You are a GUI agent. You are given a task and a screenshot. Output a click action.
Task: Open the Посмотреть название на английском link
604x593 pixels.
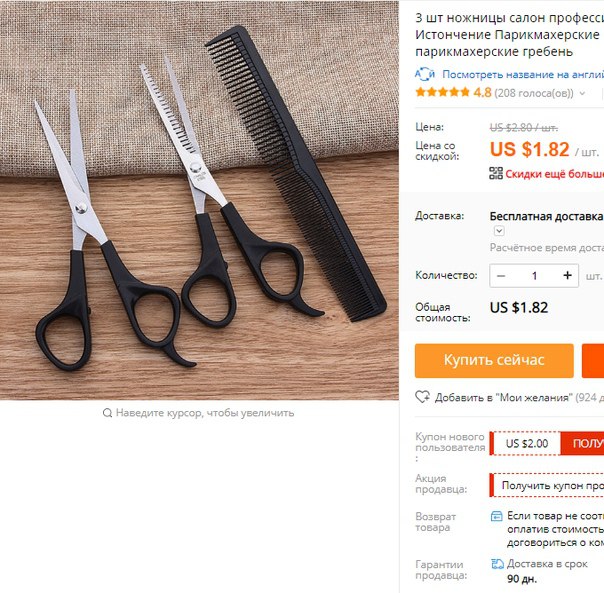(x=523, y=74)
